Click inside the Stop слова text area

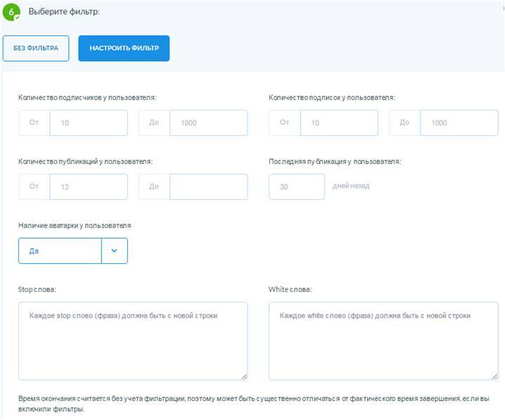[x=133, y=341]
